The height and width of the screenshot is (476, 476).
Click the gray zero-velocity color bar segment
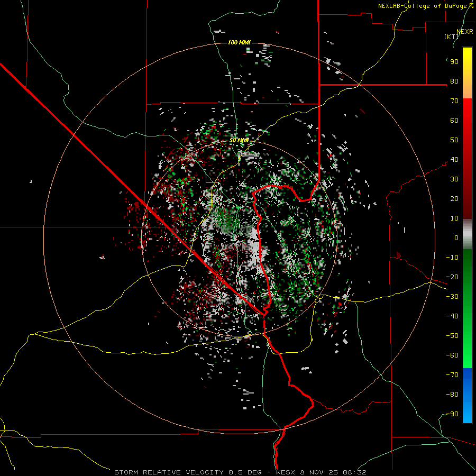pyautogui.click(x=467, y=234)
